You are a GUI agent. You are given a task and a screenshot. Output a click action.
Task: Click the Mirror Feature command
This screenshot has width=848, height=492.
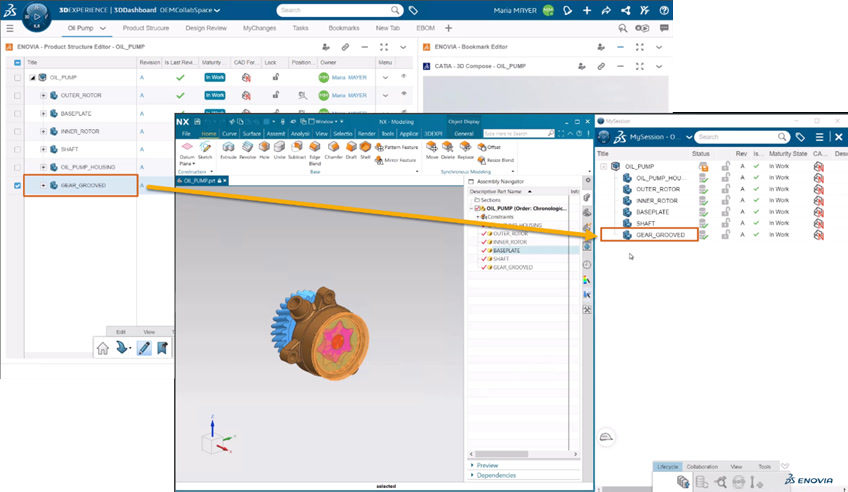pos(395,160)
